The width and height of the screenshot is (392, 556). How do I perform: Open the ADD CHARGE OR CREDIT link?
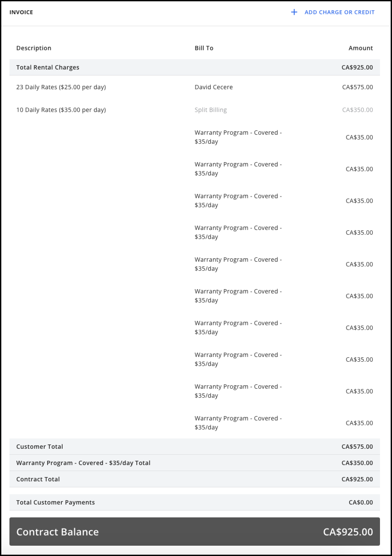pos(339,12)
